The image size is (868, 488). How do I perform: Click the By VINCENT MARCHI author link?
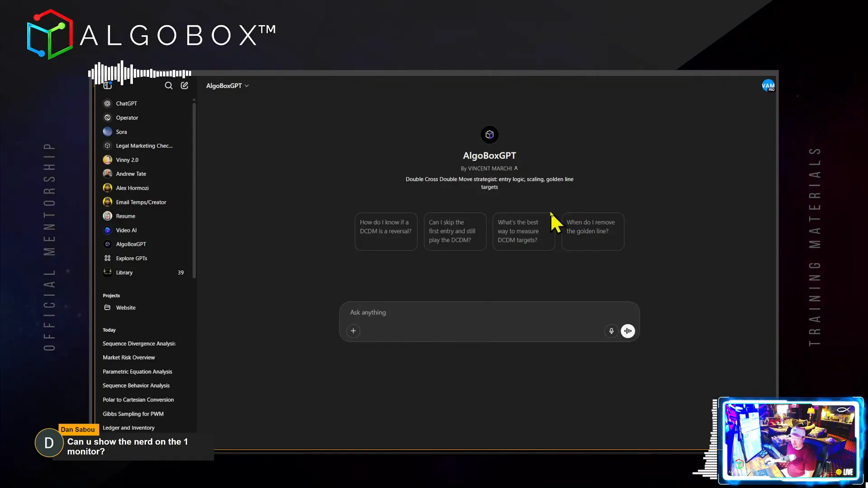point(489,168)
